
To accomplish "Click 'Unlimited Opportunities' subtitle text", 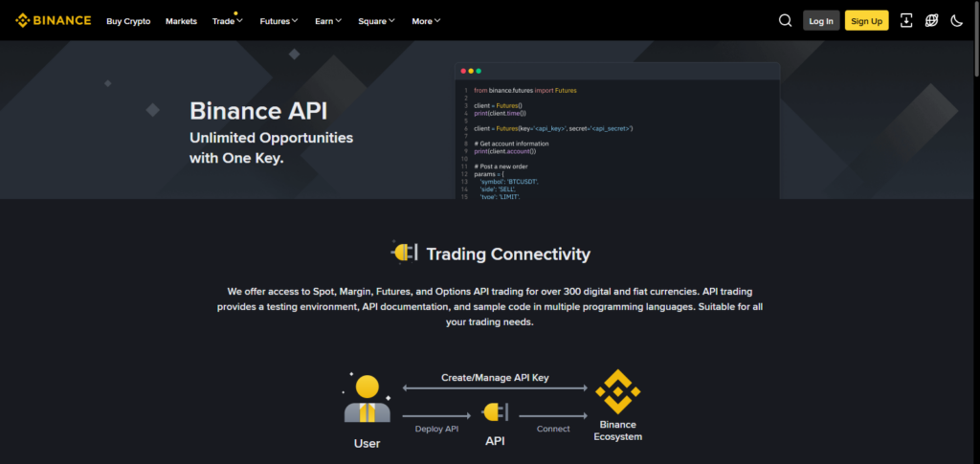I will (271, 138).
